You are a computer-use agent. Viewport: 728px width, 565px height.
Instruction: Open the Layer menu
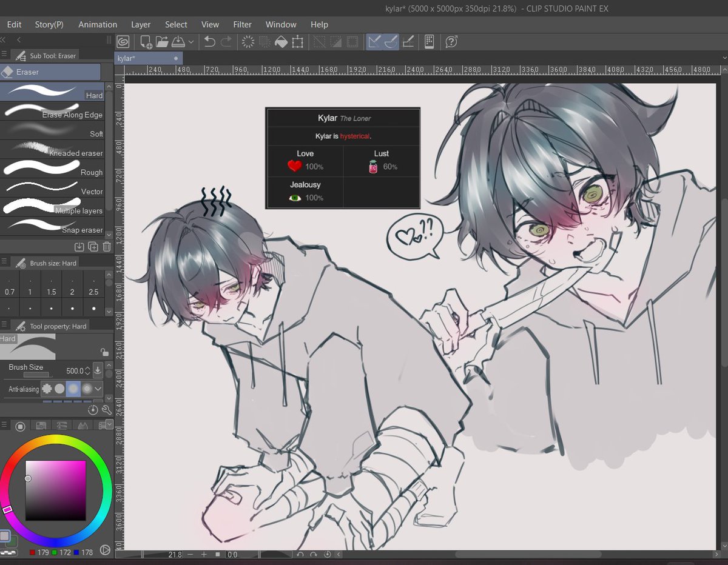click(141, 24)
